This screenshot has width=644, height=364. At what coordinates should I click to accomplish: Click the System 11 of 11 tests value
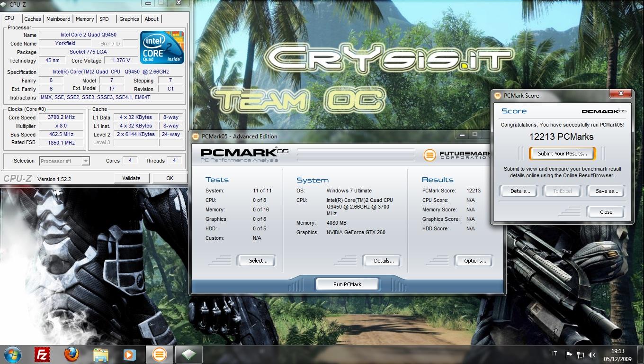tap(262, 191)
